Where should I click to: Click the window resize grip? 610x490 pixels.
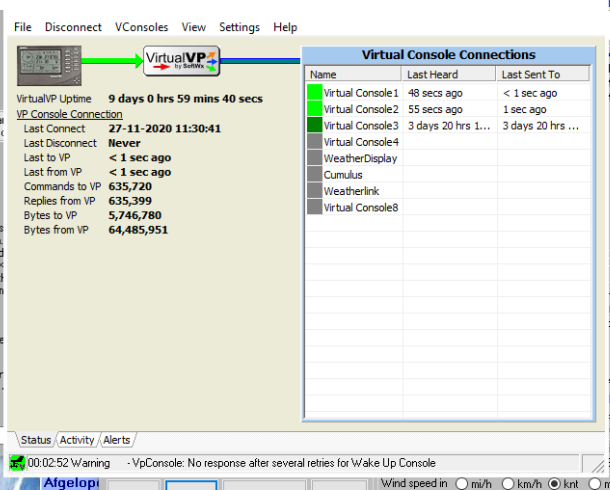(x=598, y=465)
